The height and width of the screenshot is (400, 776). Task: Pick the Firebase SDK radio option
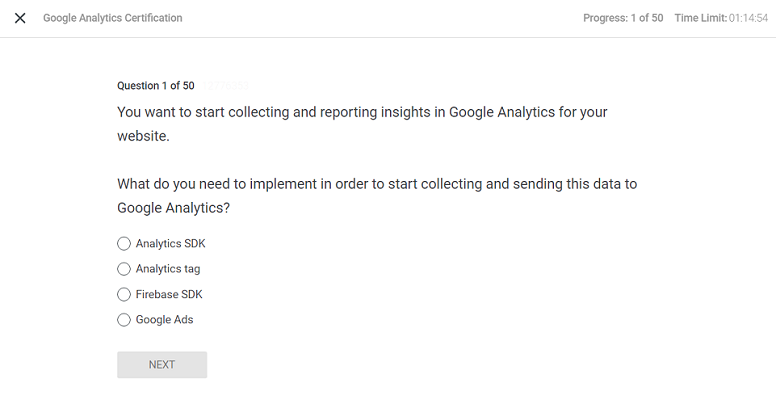(x=124, y=294)
